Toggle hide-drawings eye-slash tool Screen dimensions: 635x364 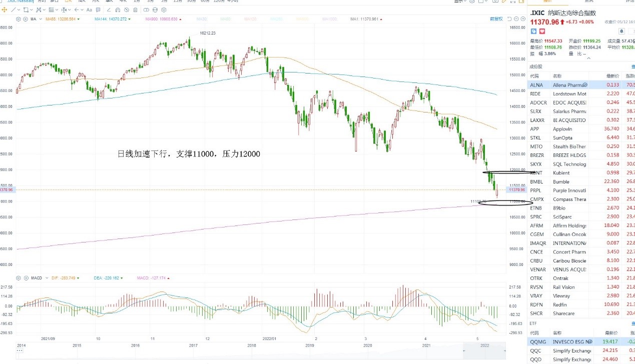coord(127,10)
